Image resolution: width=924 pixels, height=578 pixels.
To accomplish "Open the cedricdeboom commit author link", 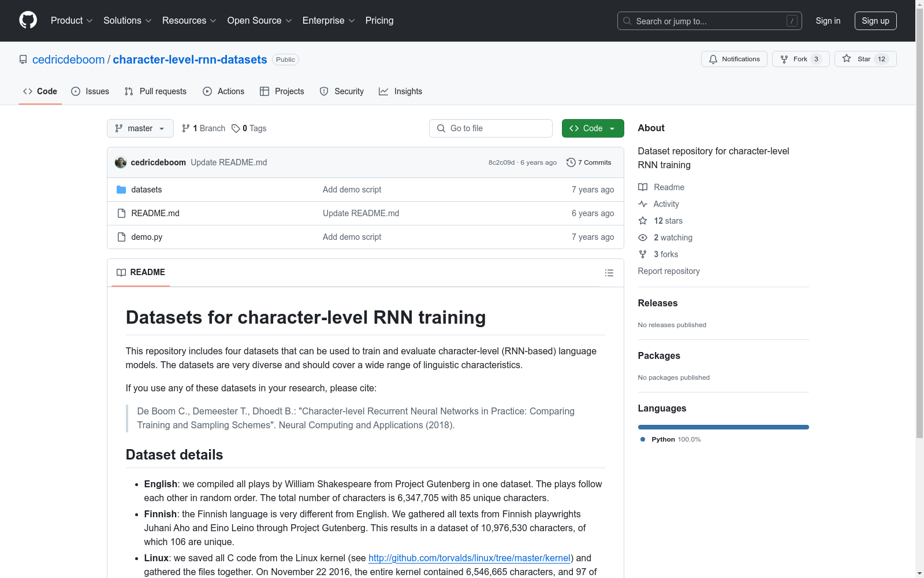I will pos(158,162).
